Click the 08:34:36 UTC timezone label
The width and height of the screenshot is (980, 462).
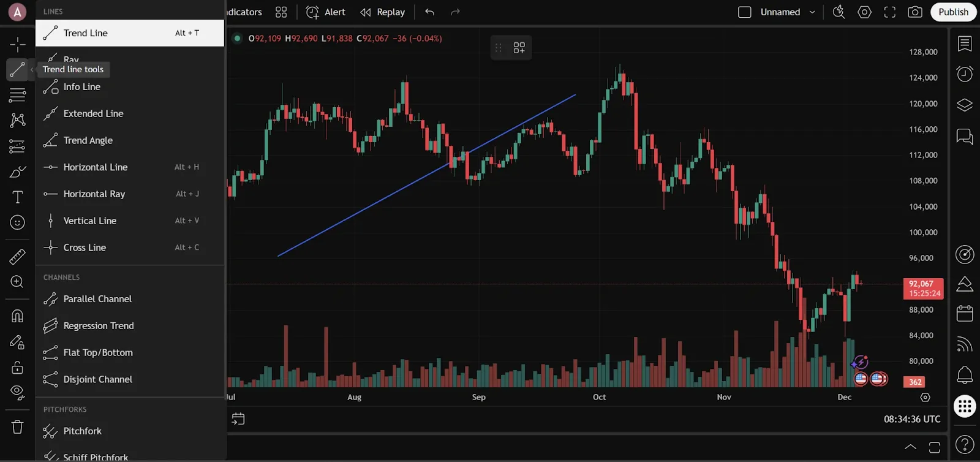tap(912, 419)
